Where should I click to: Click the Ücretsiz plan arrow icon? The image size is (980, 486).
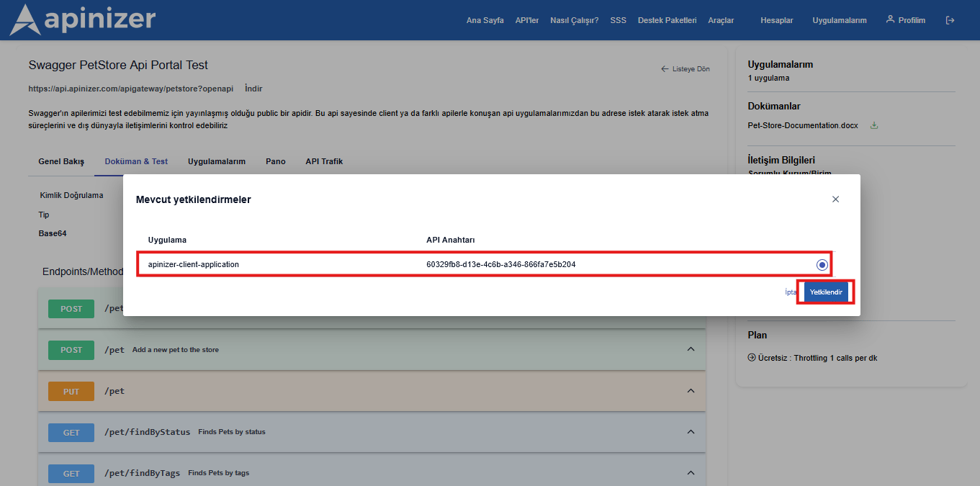(752, 357)
